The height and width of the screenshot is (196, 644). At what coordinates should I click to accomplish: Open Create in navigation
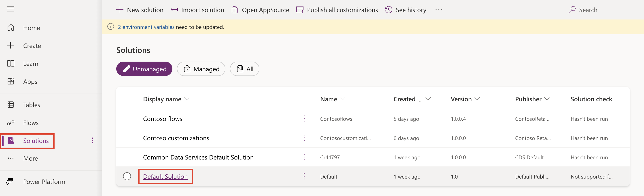click(x=32, y=46)
